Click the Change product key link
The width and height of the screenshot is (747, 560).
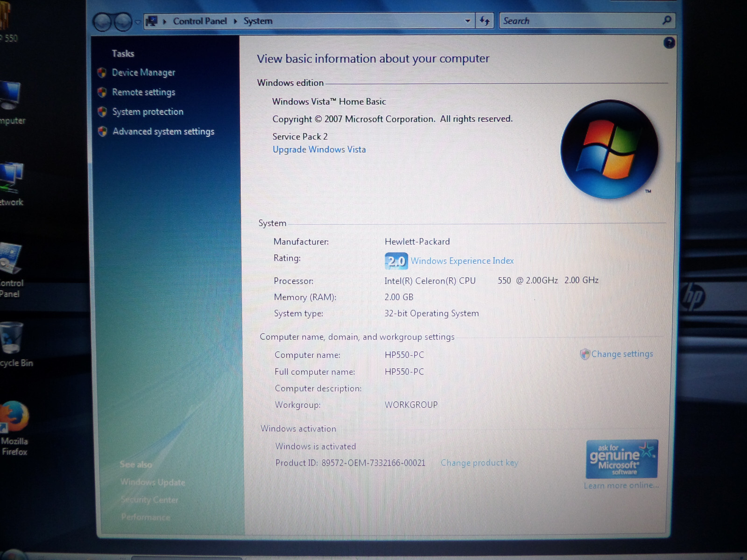pyautogui.click(x=479, y=463)
